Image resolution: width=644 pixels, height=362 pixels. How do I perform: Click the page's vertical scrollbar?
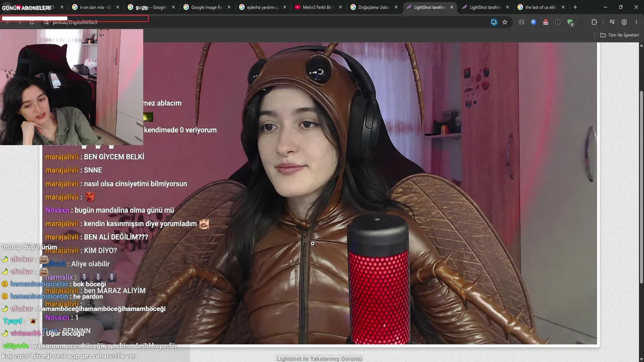pos(641,186)
